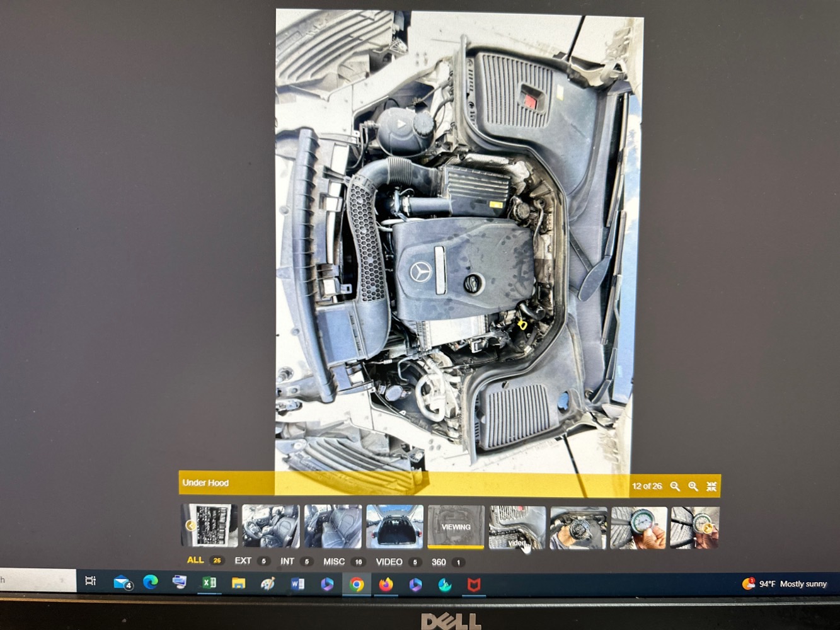Image resolution: width=840 pixels, height=630 pixels.
Task: Filter to VIDEO items
Action: coord(398,562)
